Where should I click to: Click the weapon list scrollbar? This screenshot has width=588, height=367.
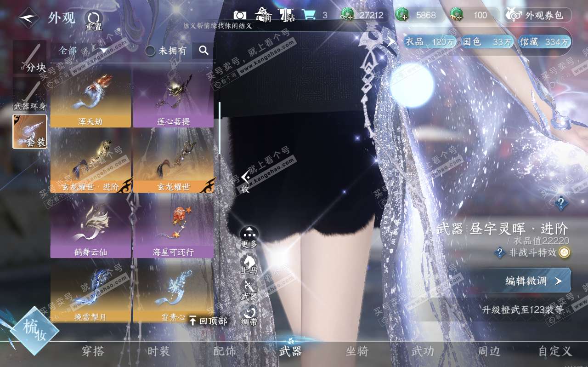(x=220, y=128)
